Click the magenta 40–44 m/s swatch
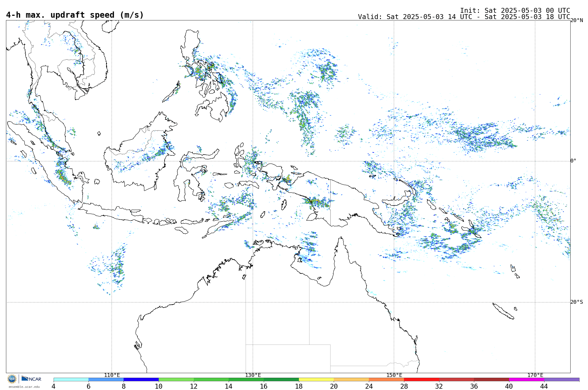This screenshot has height=390, width=588. click(x=526, y=379)
